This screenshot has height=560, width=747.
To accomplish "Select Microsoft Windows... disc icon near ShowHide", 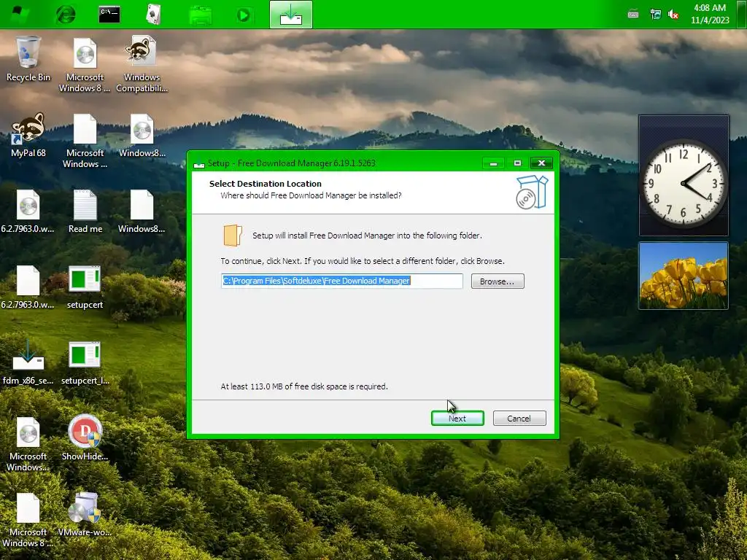I will (x=28, y=444).
